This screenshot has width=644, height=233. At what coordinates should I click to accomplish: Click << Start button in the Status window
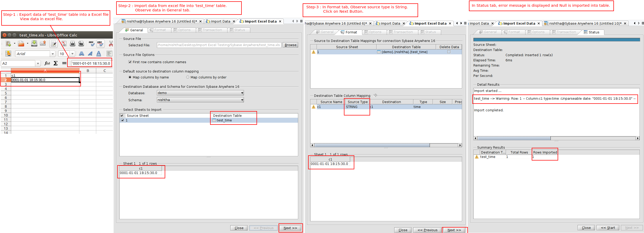(x=608, y=228)
